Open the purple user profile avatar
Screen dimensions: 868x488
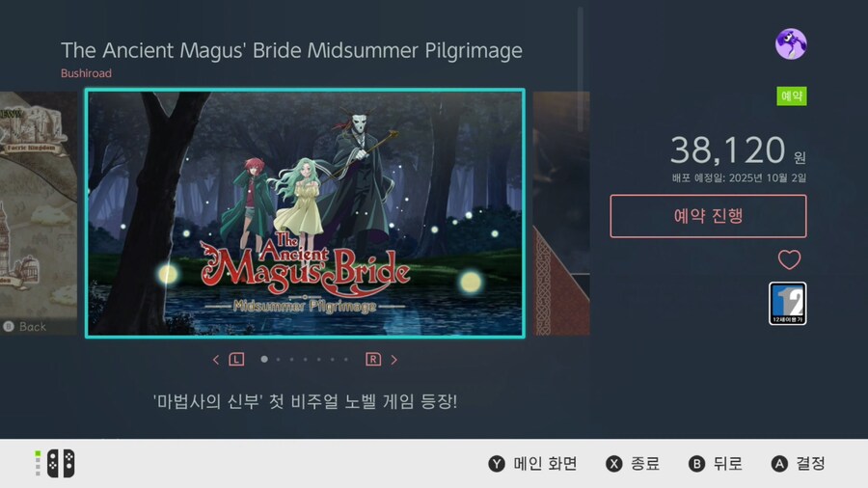(x=791, y=44)
